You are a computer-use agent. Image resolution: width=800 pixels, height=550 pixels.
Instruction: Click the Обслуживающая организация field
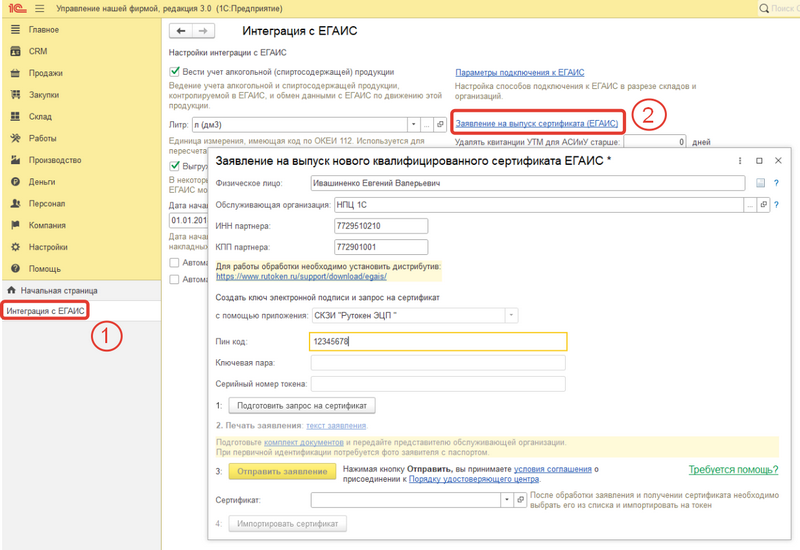pyautogui.click(x=539, y=205)
